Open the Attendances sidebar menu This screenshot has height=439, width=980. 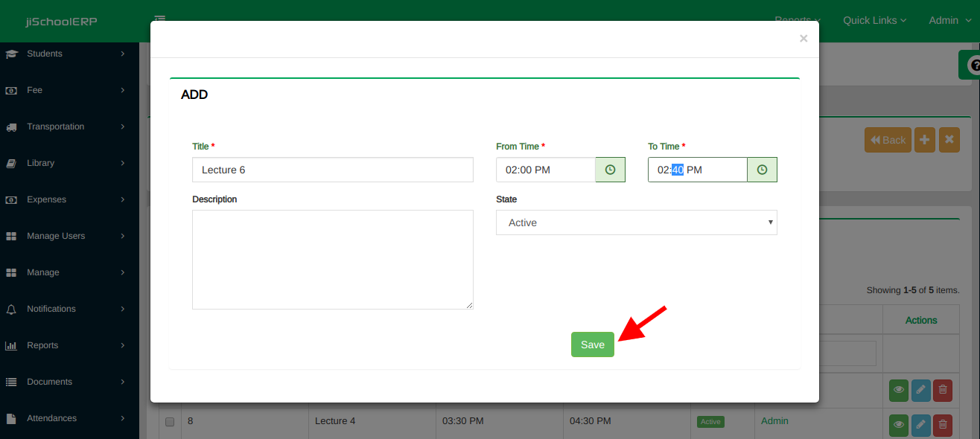coord(69,418)
